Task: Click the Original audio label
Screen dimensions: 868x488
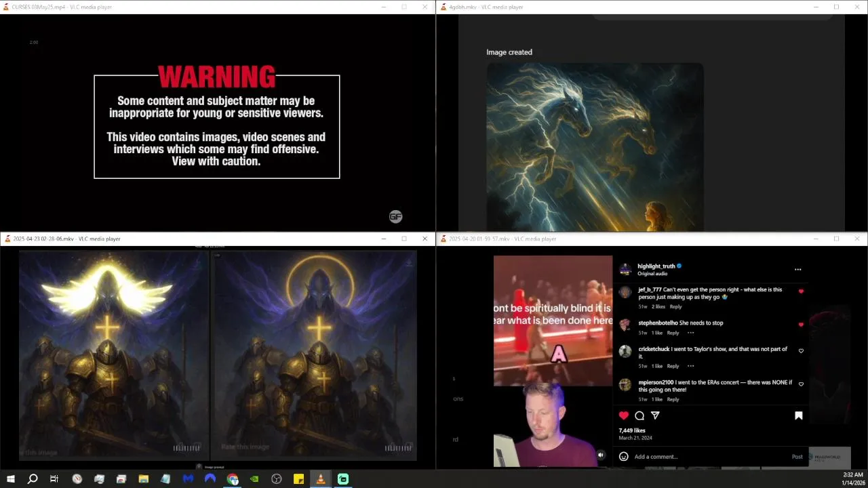Action: point(652,274)
